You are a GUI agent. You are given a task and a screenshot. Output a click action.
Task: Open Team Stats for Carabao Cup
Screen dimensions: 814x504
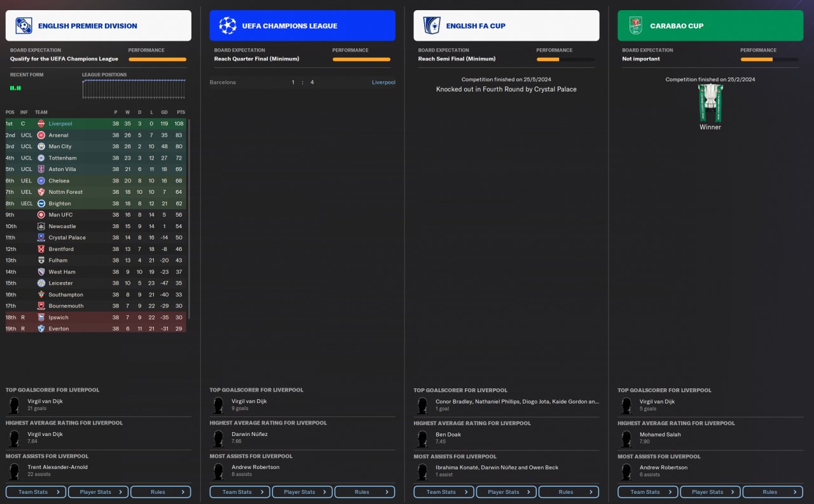[x=648, y=492]
